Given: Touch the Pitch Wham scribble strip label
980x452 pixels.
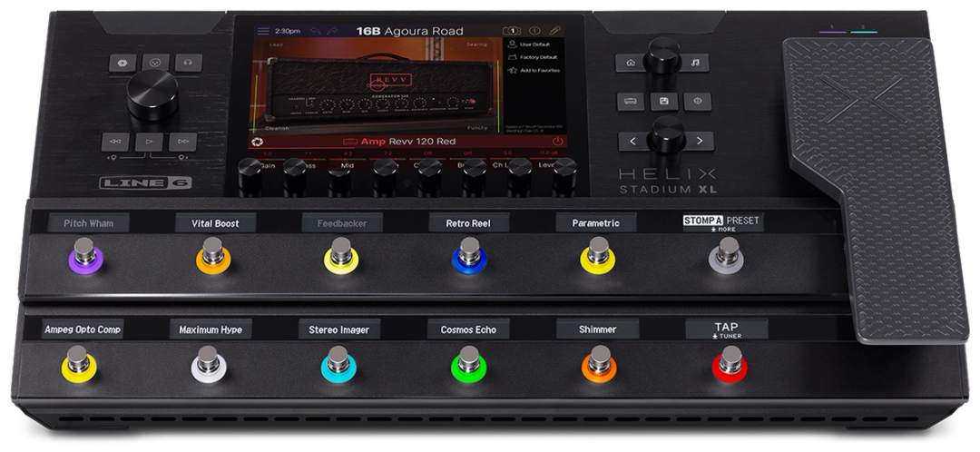Looking at the screenshot, I should pos(88,223).
